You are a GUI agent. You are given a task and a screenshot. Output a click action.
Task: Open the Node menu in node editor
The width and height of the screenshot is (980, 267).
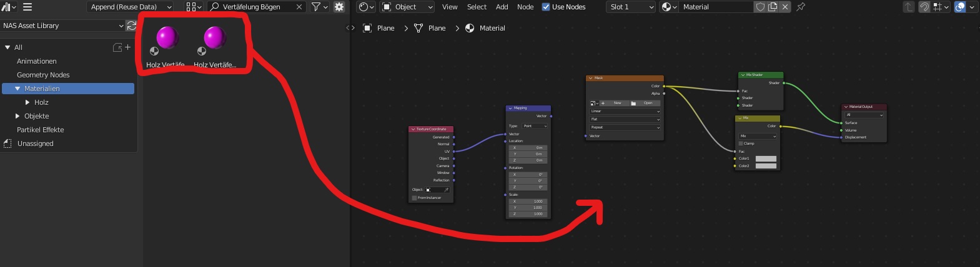[x=525, y=7]
